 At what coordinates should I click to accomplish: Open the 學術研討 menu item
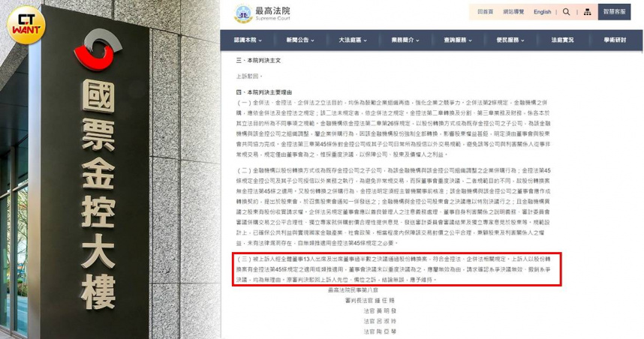(615, 40)
